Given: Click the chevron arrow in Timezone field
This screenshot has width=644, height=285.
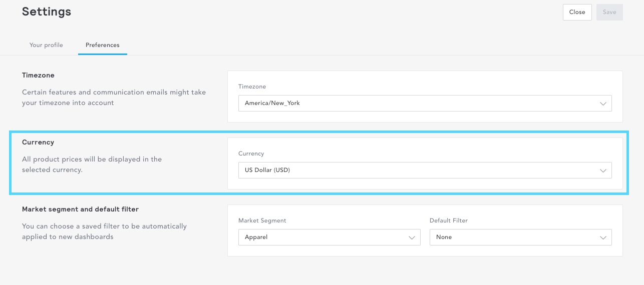Looking at the screenshot, I should [x=603, y=103].
